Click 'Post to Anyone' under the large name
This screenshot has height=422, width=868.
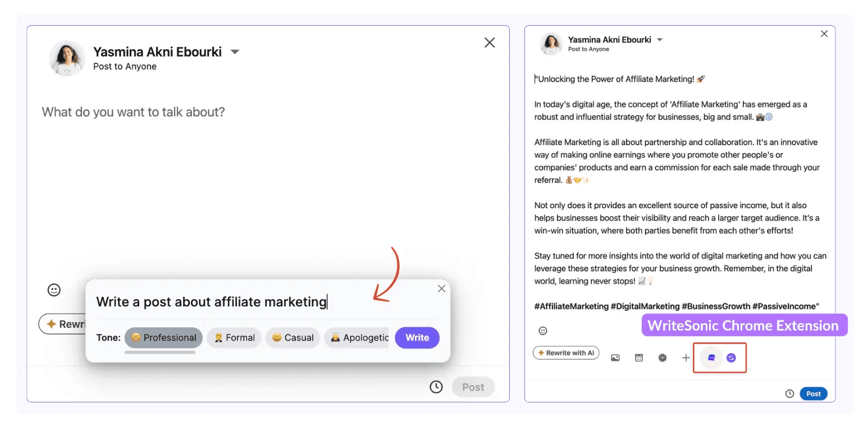[x=125, y=67]
